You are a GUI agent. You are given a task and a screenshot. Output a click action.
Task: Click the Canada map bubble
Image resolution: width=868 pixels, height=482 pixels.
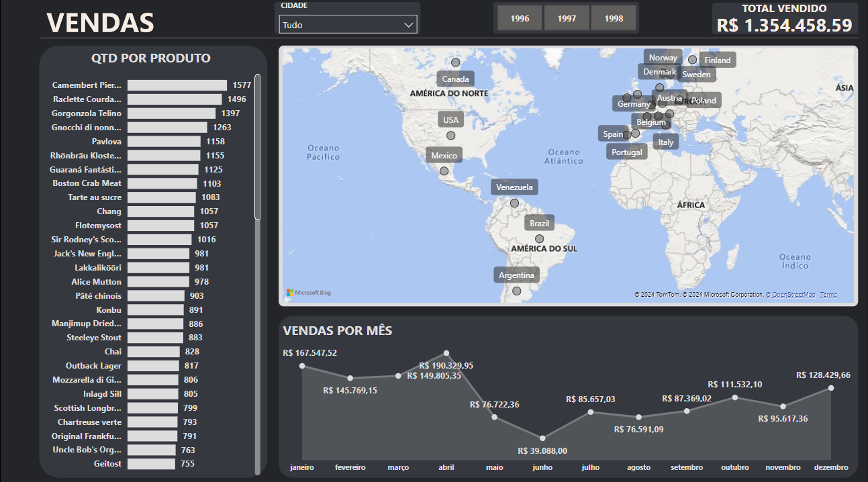point(455,62)
